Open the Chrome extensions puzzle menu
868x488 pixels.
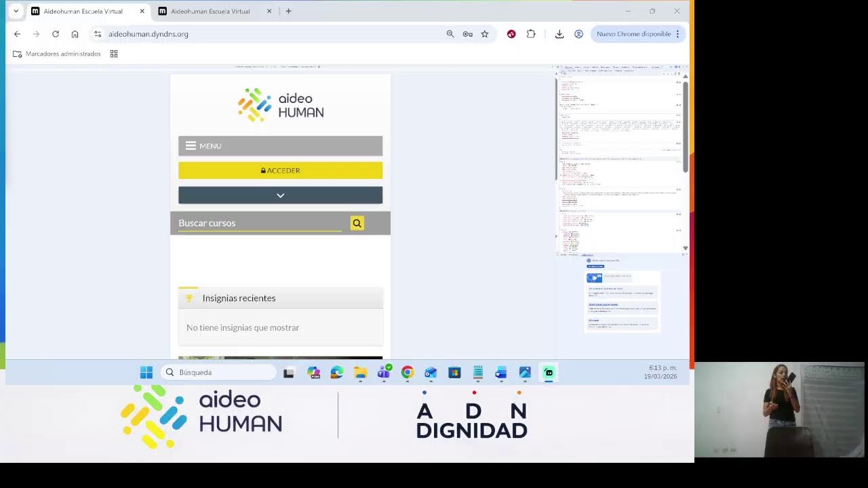click(531, 34)
